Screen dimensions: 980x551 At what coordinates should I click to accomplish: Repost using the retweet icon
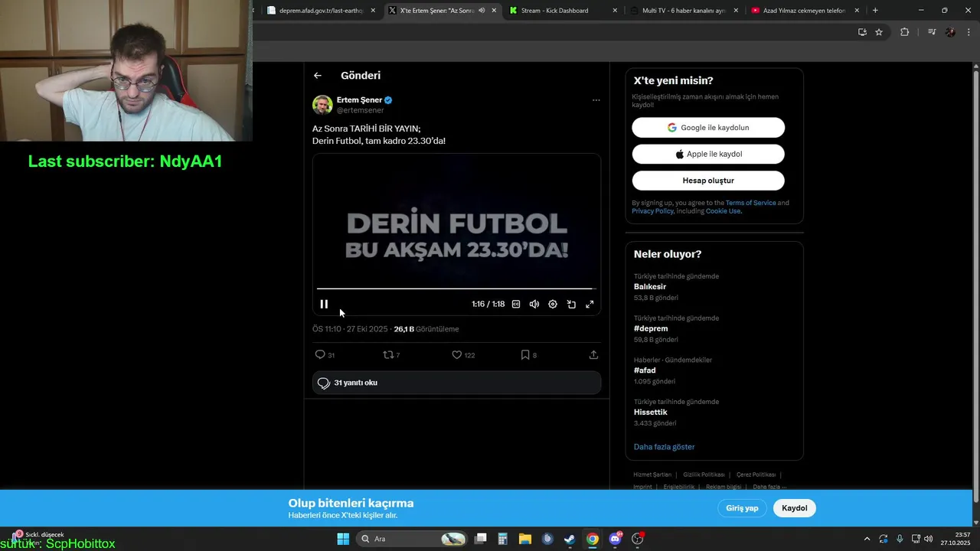click(388, 354)
